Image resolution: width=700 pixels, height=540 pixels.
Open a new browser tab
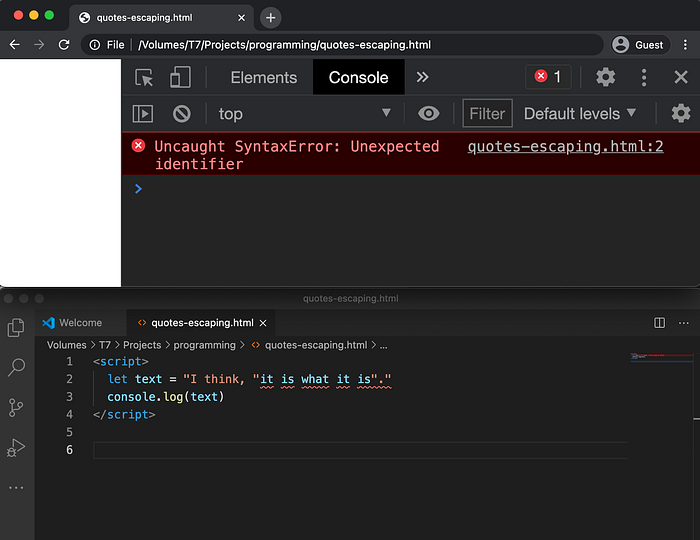coord(271,18)
